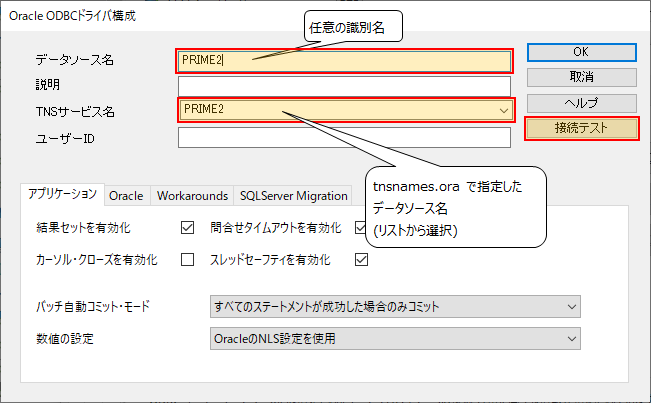Focus the データソース名 input field
651x403 pixels.
(344, 61)
